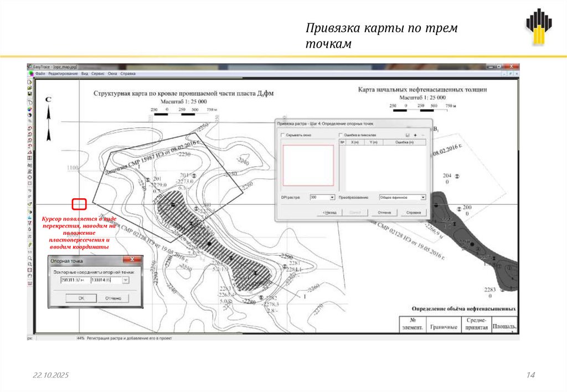This screenshot has width=567, height=392.
Task: Click the status bar registration text
Action: click(x=129, y=338)
